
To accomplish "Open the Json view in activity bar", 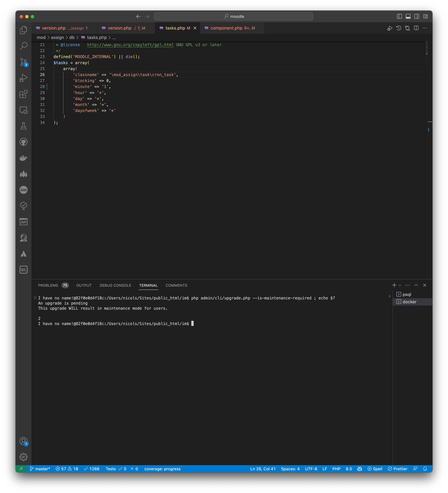I will click(x=23, y=190).
